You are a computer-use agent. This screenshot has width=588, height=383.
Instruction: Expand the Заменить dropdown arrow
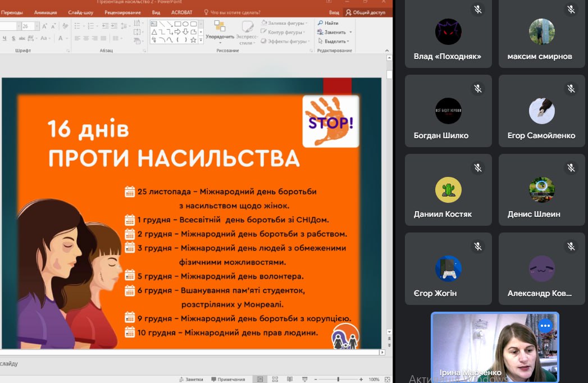point(350,32)
